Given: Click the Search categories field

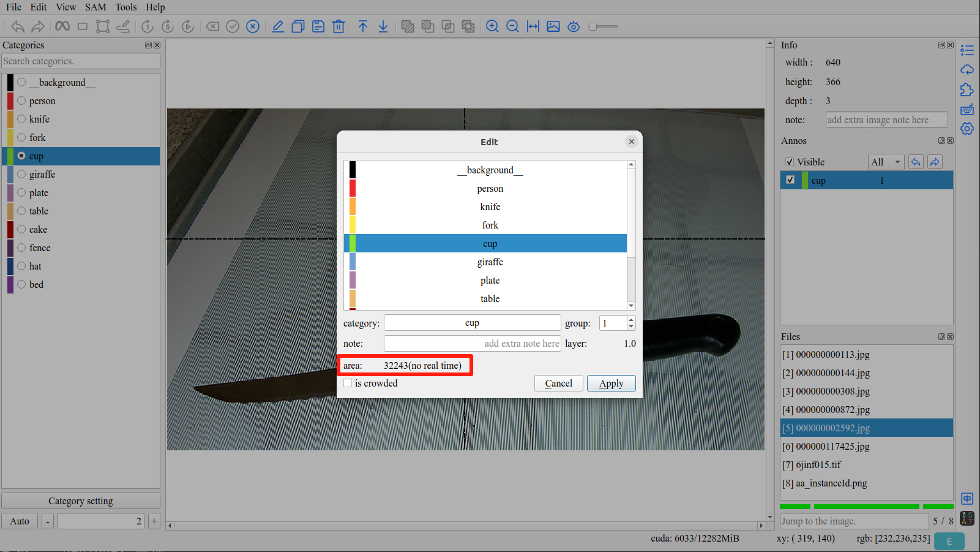Looking at the screenshot, I should coord(81,61).
